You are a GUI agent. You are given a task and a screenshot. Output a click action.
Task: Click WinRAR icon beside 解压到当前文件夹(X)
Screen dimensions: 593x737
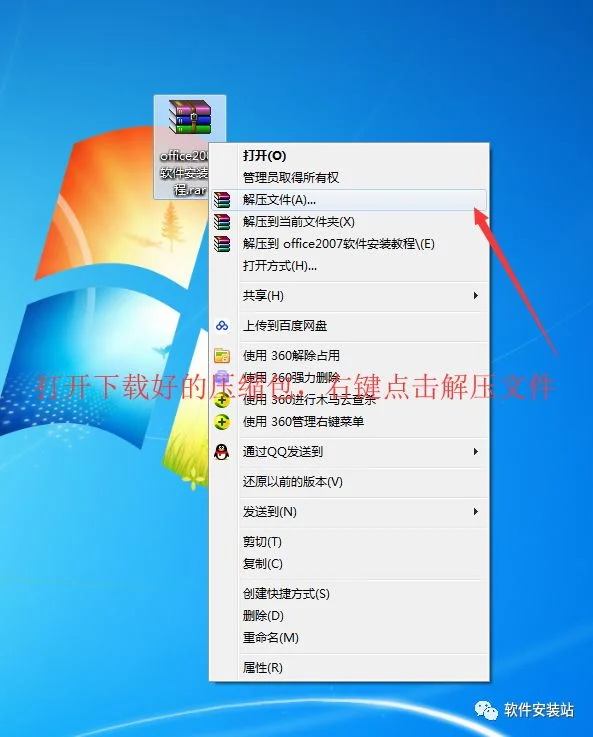(222, 222)
